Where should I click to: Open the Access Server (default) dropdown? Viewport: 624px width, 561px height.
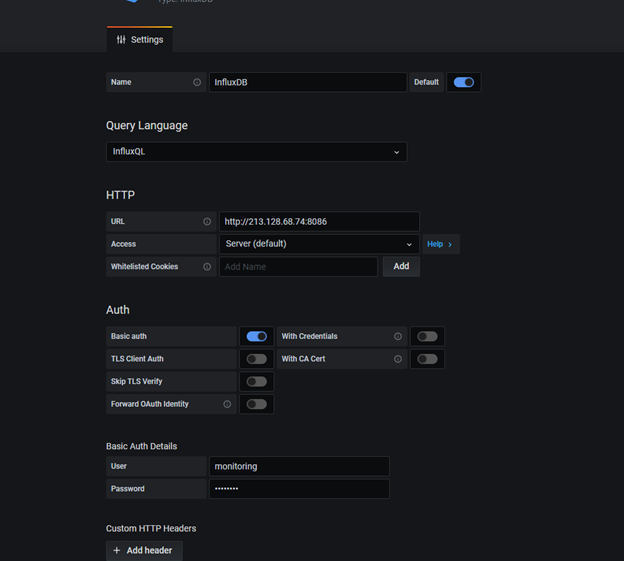tap(319, 244)
